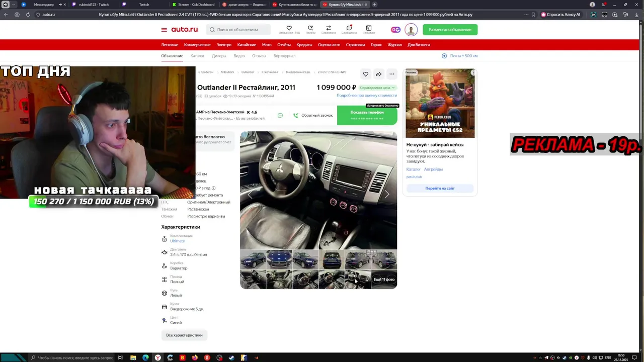Switch to Отзывы tab

coord(259,56)
